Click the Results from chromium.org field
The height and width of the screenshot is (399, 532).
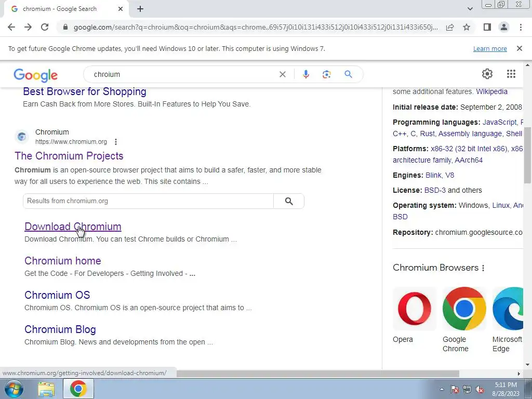pyautogui.click(x=148, y=201)
